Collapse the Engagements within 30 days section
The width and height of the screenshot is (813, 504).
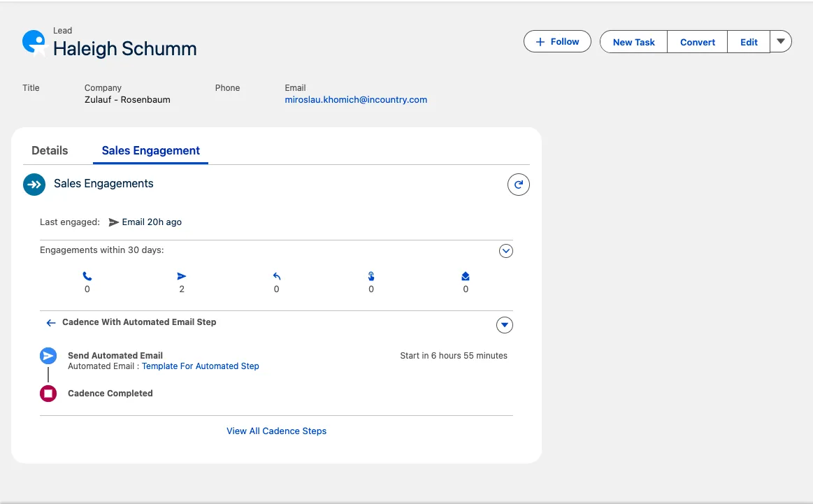(506, 250)
